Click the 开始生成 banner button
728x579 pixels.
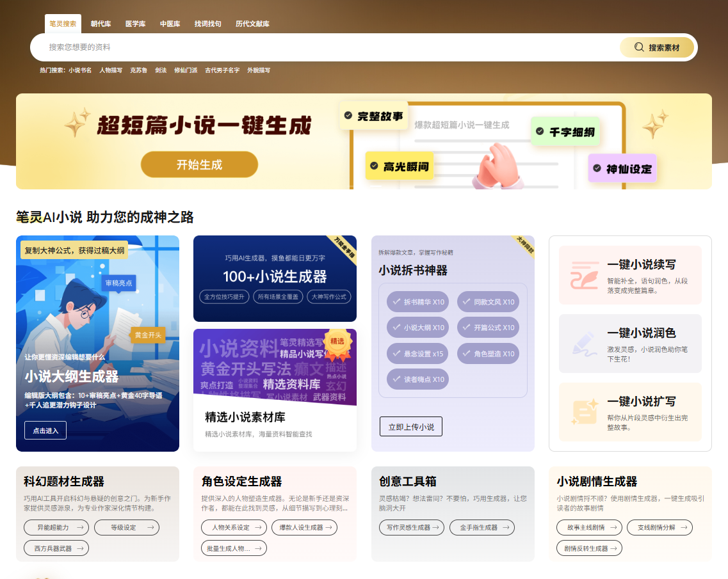[199, 164]
